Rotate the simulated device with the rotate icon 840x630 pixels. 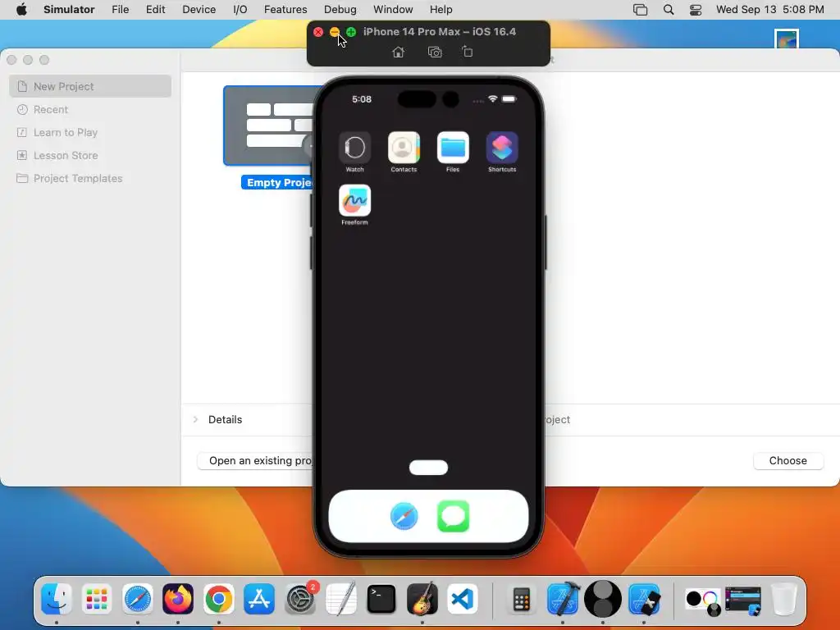point(467,52)
